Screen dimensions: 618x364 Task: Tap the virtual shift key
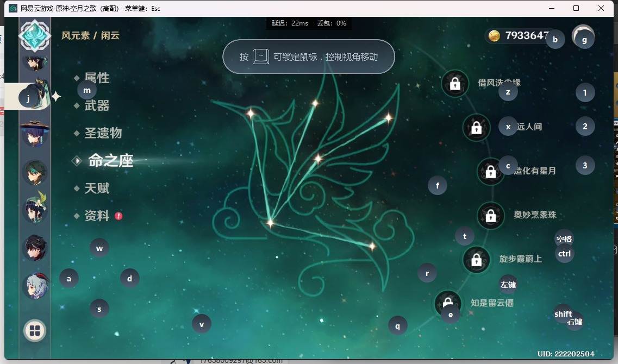pyautogui.click(x=563, y=314)
